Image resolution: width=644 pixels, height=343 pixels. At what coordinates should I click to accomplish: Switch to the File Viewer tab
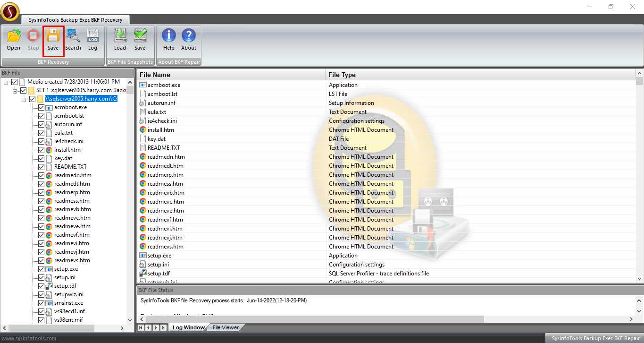pos(226,327)
